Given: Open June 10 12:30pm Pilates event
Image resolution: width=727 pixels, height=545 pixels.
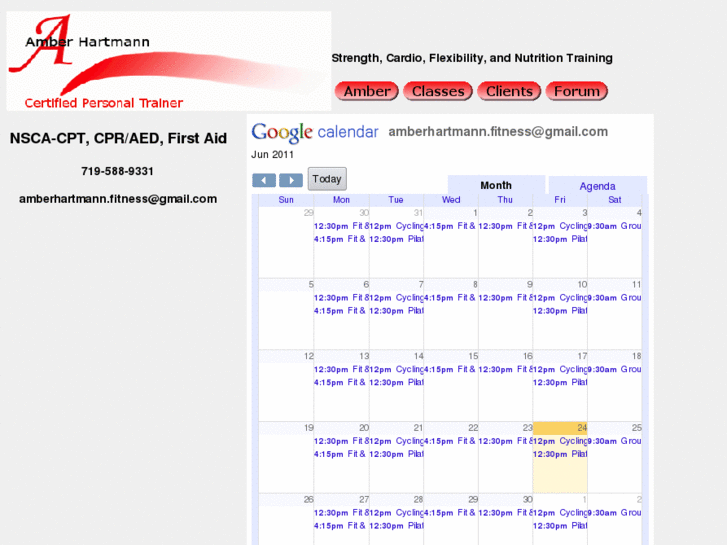Looking at the screenshot, I should [x=560, y=311].
